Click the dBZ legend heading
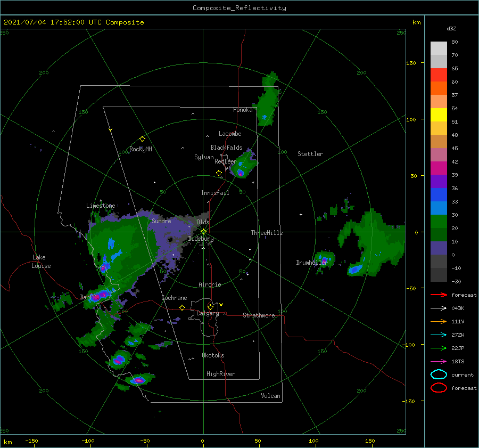This screenshot has height=448, width=479. point(451,28)
